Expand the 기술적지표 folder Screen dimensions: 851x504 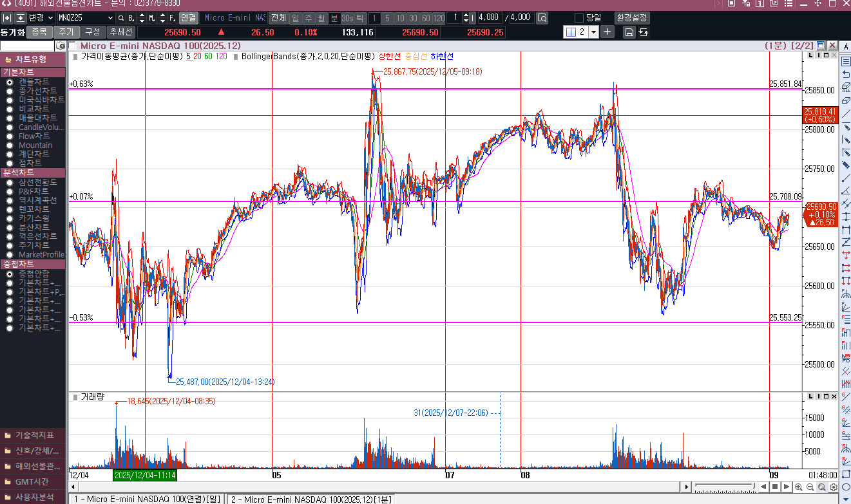coord(32,435)
